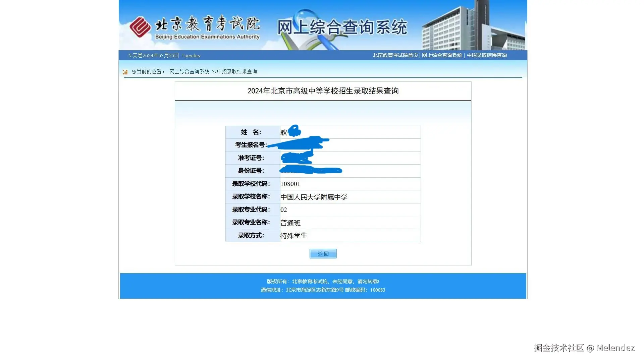Click the 网上综合查询系统 banner title
Screen dimensions: 644x362
click(342, 27)
